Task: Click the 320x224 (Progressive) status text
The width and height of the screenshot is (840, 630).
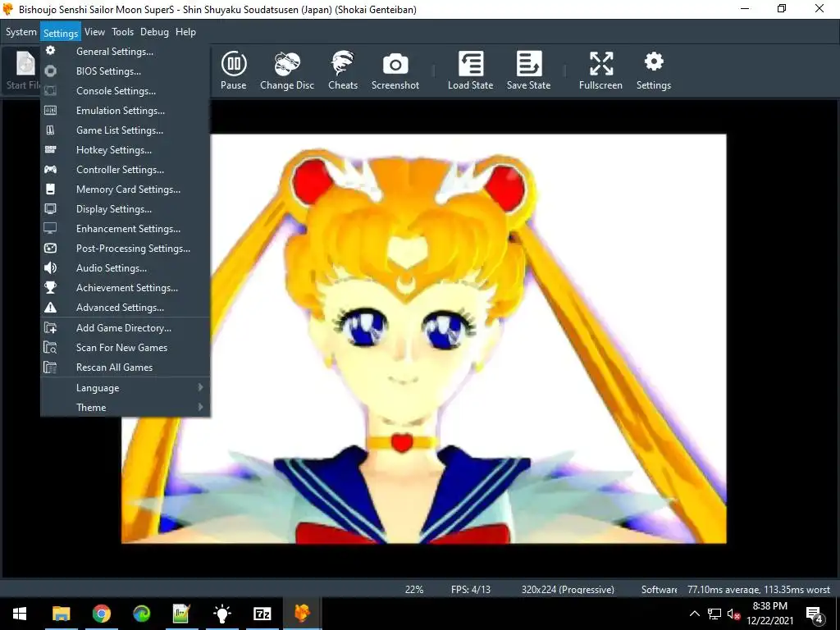Action: point(568,589)
